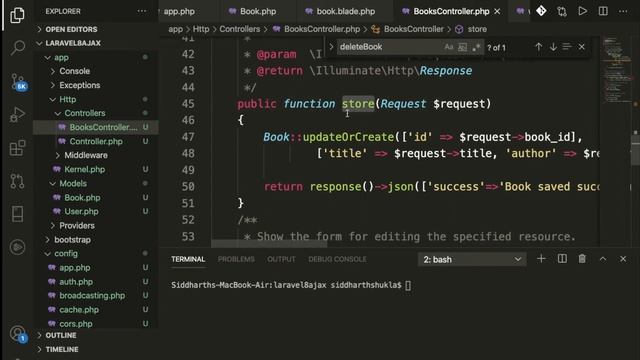Switch to the OUTPUT panel tab
This screenshot has height=360, width=640.
(281, 259)
